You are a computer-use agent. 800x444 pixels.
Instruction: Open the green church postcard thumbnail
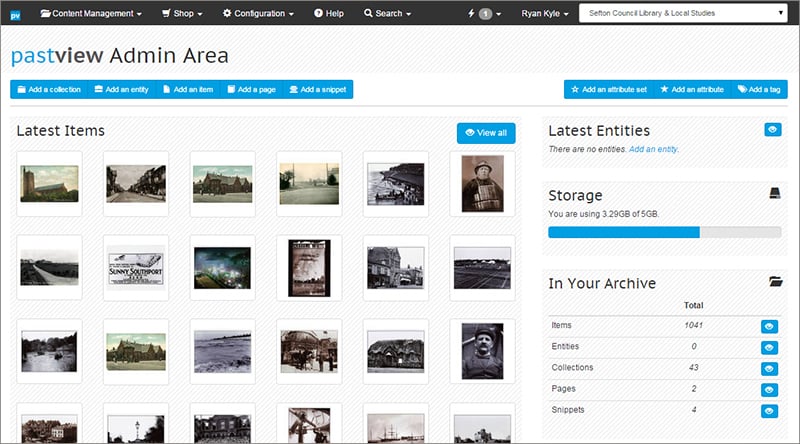pyautogui.click(x=49, y=184)
